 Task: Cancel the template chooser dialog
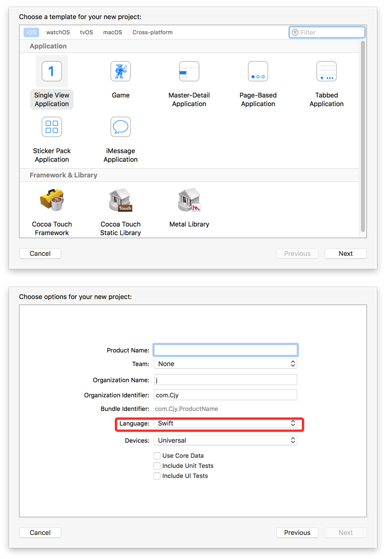click(40, 253)
